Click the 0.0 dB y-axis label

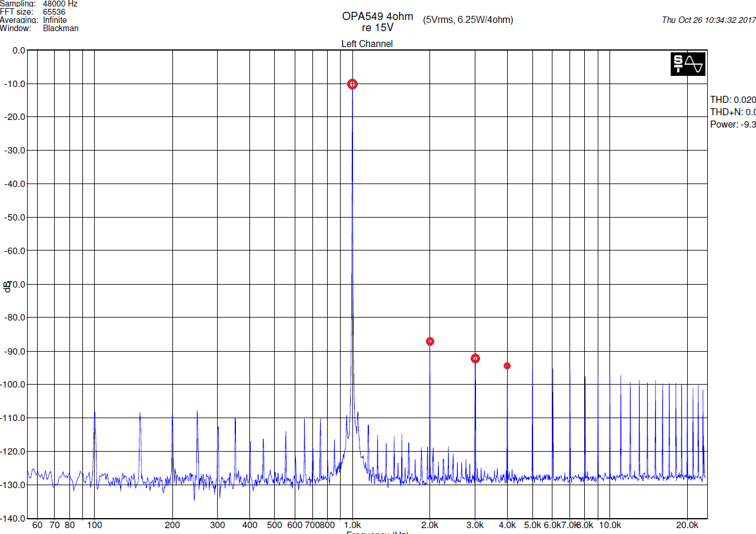[x=19, y=51]
